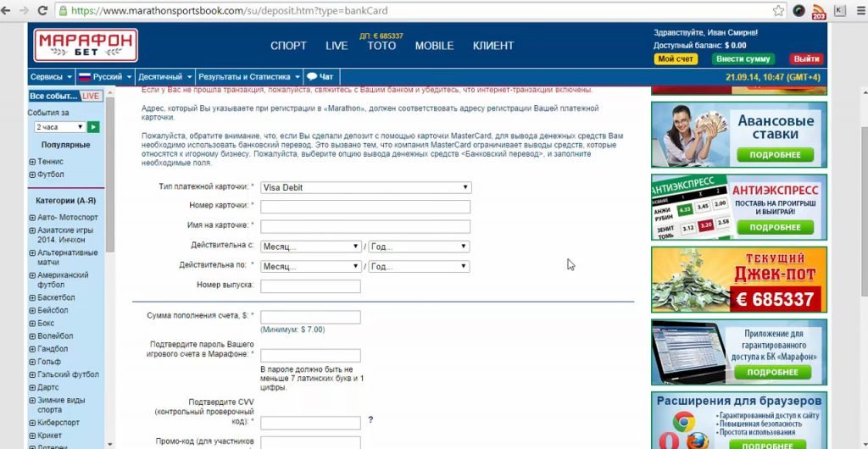
Task: Click into the Сумма пополнения счета field
Action: click(310, 318)
